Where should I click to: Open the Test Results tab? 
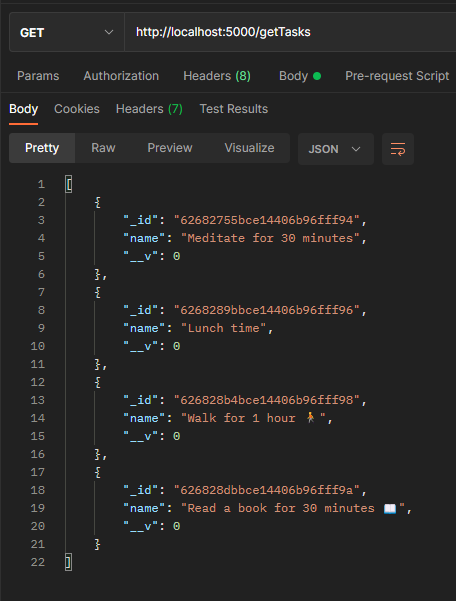tap(234, 109)
